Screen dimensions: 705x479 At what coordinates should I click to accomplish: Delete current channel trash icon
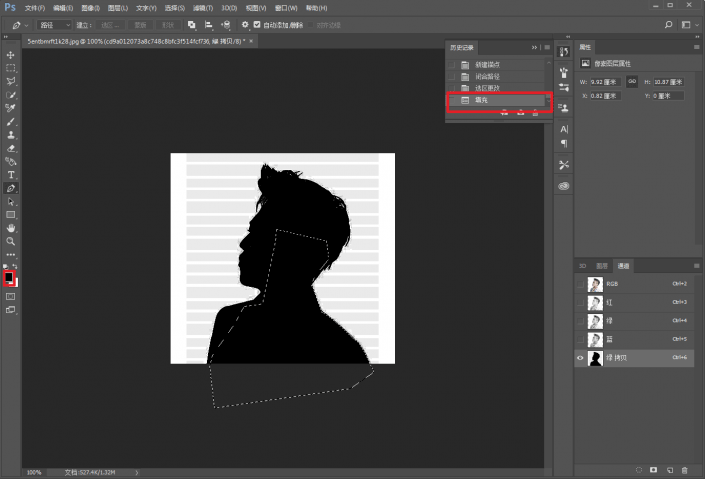(684, 470)
